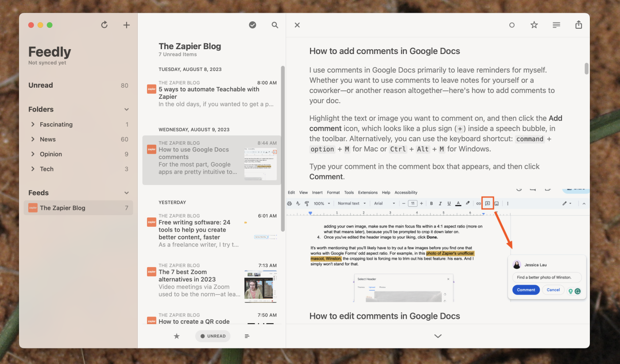Show starred items filter at list bottom
Screen dimensions: 620x364
click(177, 336)
